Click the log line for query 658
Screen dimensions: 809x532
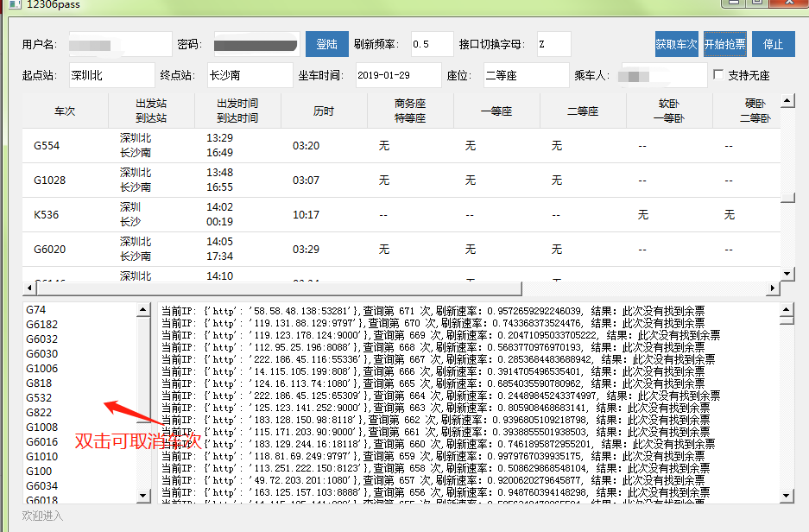click(x=436, y=468)
